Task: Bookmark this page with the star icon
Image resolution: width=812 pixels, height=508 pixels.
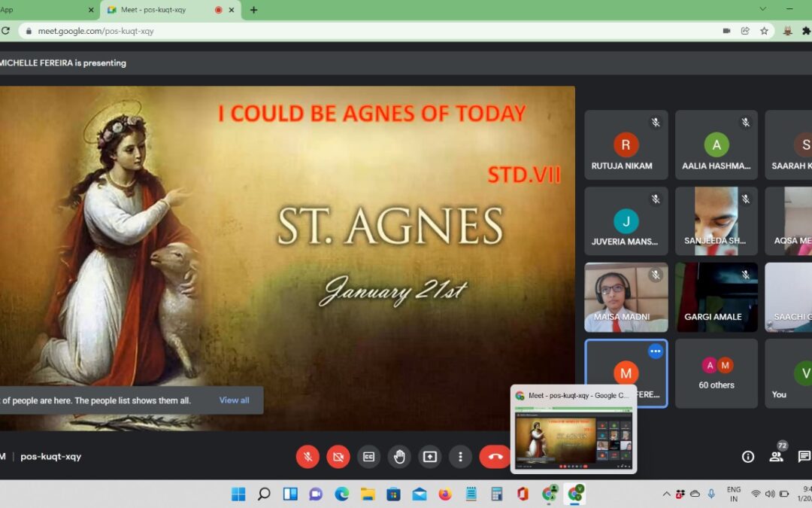Action: (764, 31)
